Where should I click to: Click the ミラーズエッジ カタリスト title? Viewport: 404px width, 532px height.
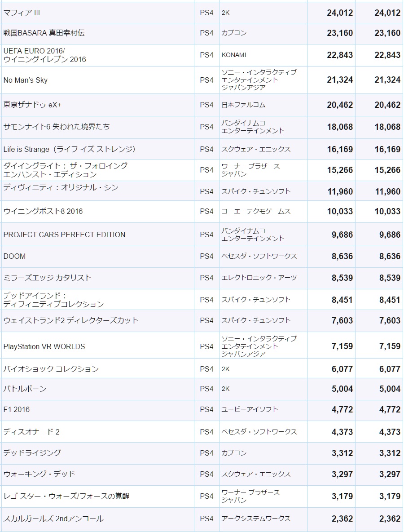[47, 278]
